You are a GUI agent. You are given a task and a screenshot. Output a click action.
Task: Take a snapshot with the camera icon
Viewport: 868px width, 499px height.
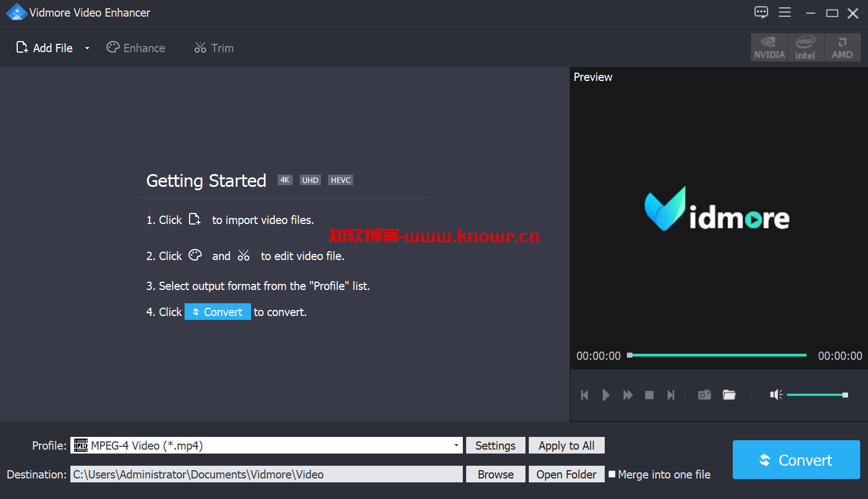tap(704, 395)
